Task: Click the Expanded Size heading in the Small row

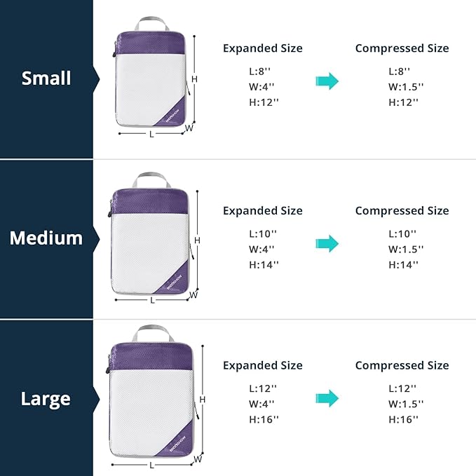Action: [263, 48]
